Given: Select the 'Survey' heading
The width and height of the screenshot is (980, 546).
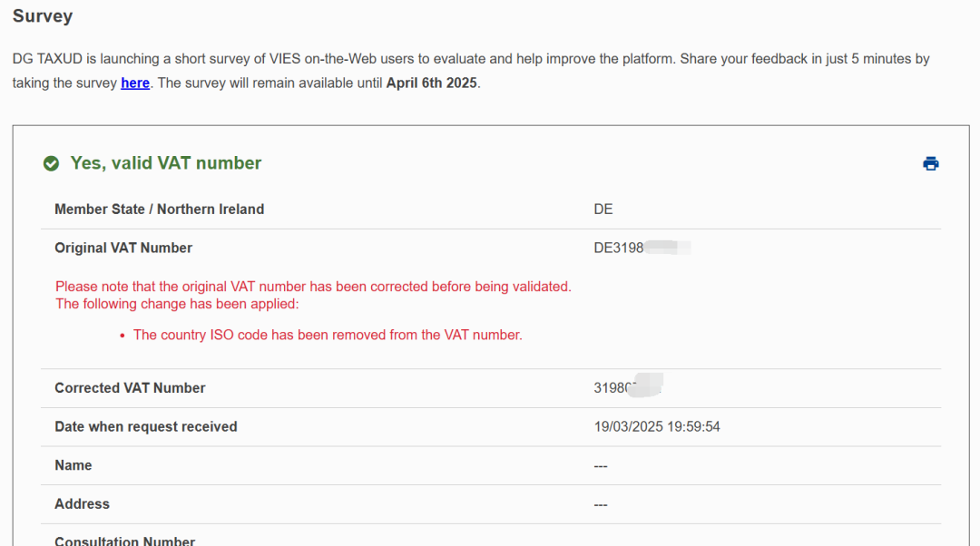Looking at the screenshot, I should pos(43,15).
